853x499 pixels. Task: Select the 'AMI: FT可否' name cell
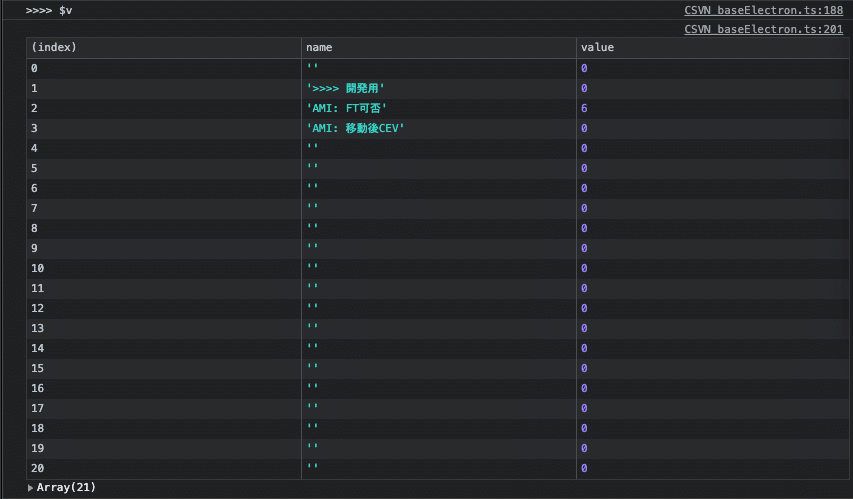click(x=438, y=108)
